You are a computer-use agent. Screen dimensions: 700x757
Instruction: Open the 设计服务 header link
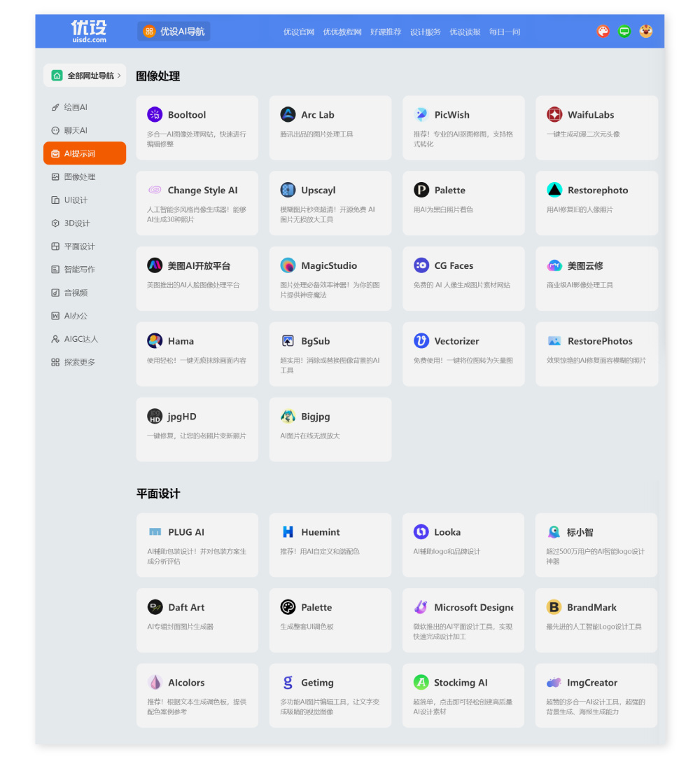425,32
